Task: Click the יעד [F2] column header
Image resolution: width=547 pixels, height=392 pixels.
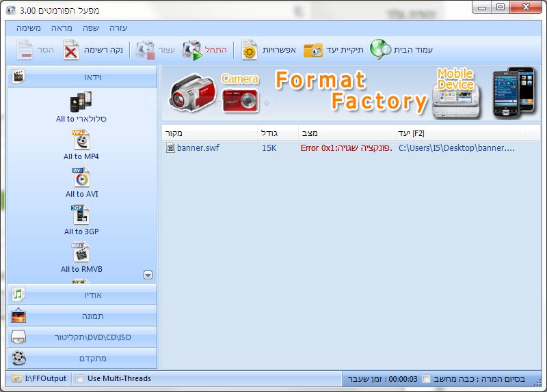Action: click(x=459, y=133)
